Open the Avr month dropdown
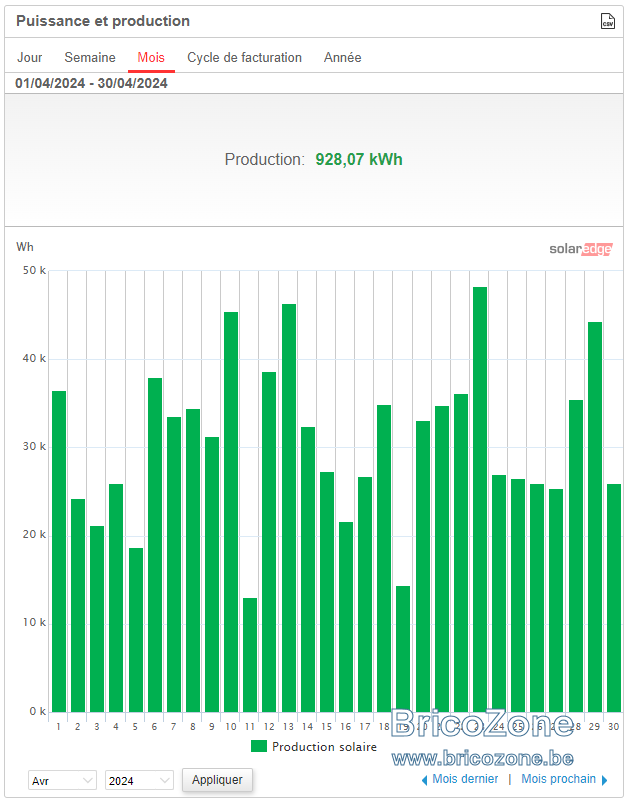This screenshot has width=627, height=802. pos(62,781)
